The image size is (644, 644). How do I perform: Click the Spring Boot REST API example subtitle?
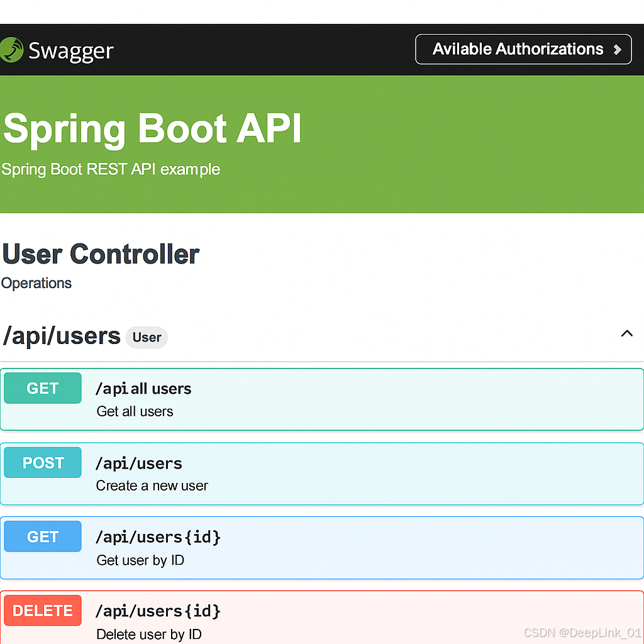111,170
